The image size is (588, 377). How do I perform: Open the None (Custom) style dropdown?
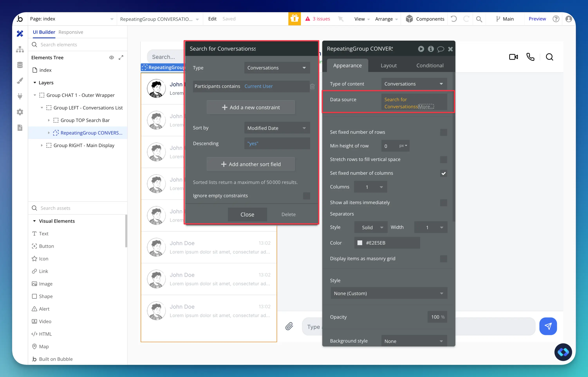pos(389,293)
